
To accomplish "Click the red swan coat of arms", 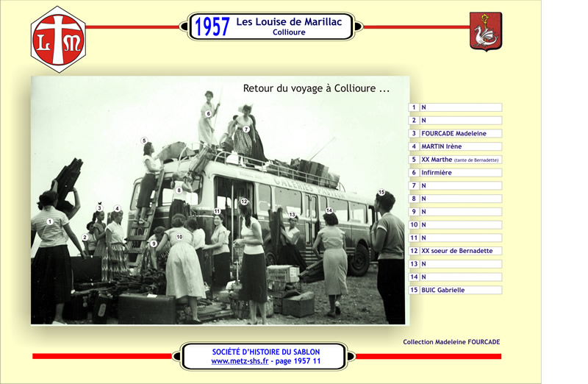I will (x=486, y=32).
